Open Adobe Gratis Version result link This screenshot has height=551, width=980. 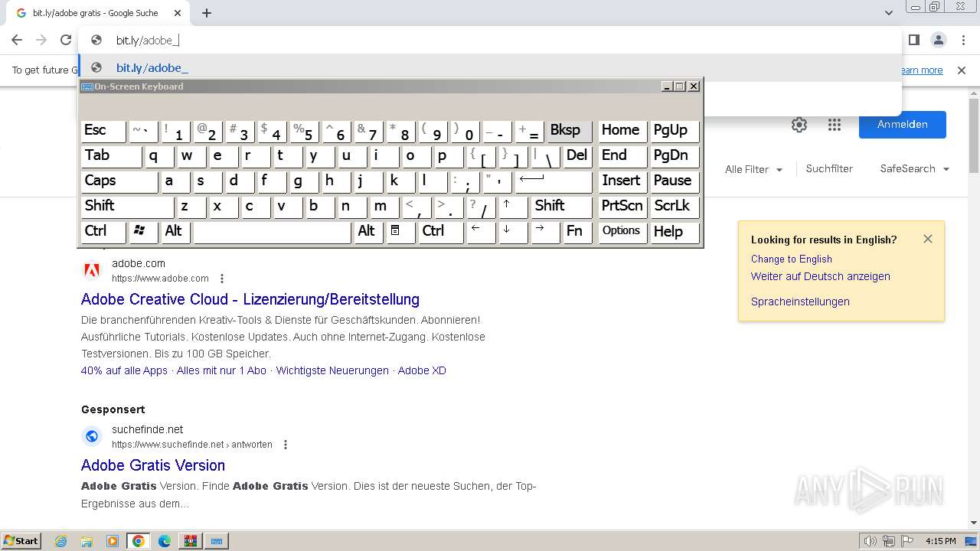coord(153,465)
